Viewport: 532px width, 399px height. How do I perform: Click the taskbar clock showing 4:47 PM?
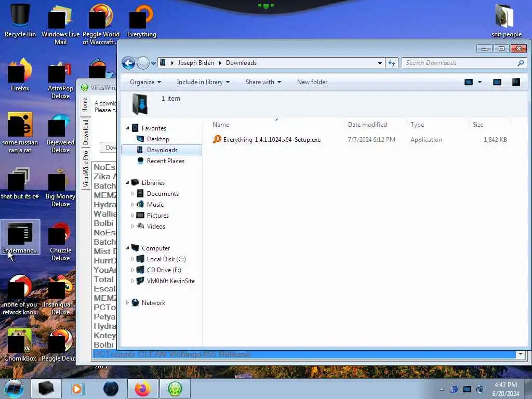pos(506,389)
